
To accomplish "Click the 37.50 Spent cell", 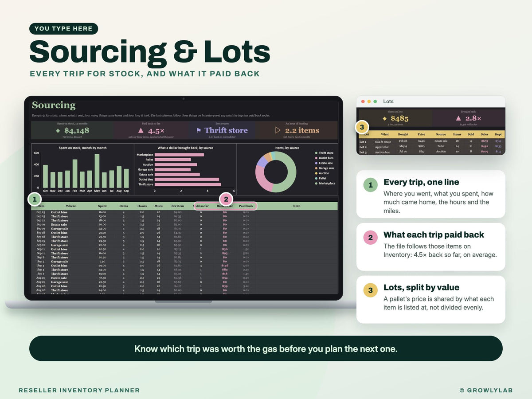I will pos(102,278).
